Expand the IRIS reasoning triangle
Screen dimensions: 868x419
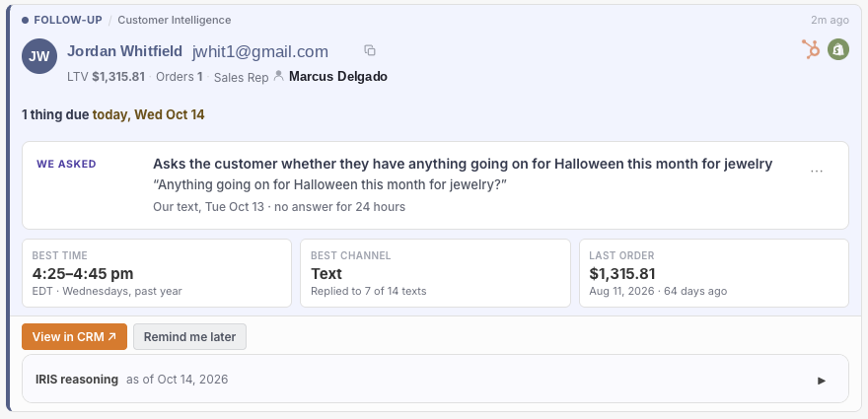click(822, 381)
